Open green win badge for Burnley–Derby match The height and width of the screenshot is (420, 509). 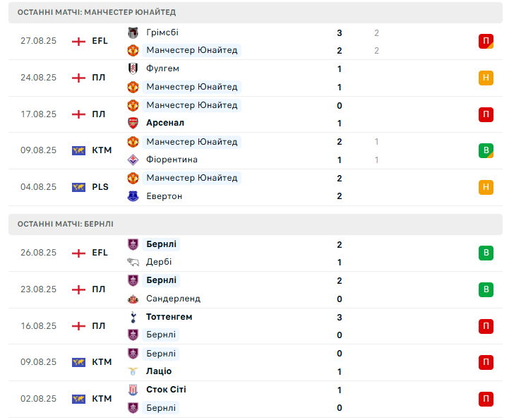point(486,253)
